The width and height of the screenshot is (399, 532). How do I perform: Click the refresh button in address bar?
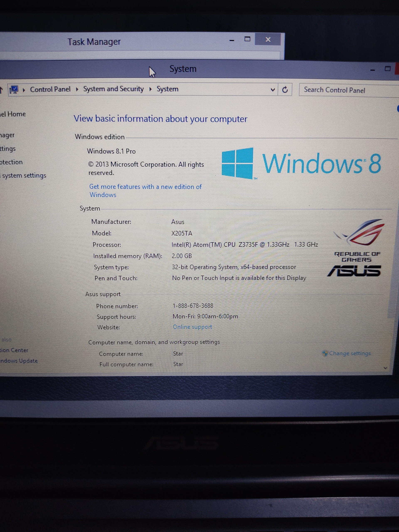(x=285, y=90)
